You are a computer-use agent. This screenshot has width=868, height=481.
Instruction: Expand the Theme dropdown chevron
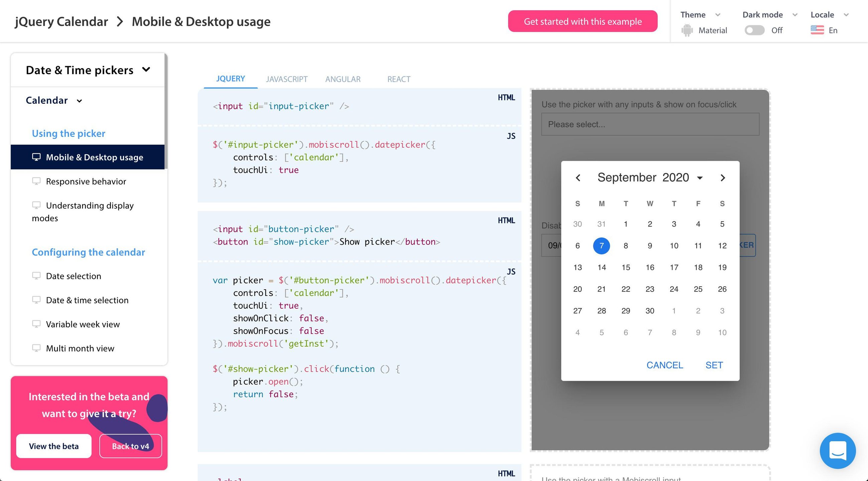717,15
